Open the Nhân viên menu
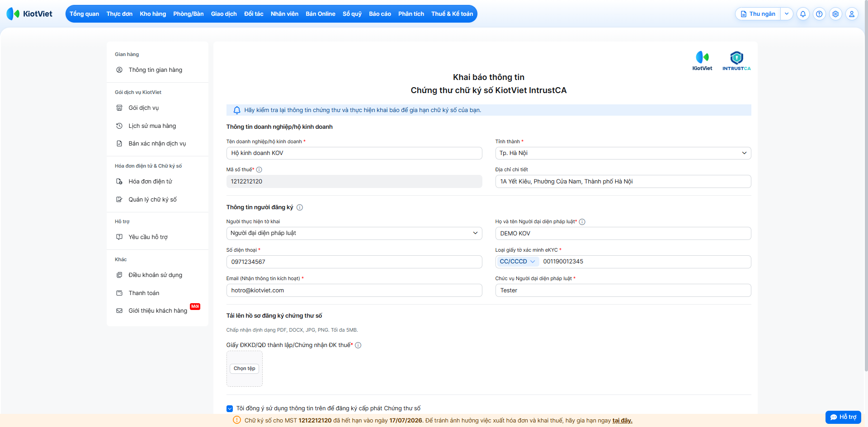Image resolution: width=868 pixels, height=427 pixels. [284, 14]
